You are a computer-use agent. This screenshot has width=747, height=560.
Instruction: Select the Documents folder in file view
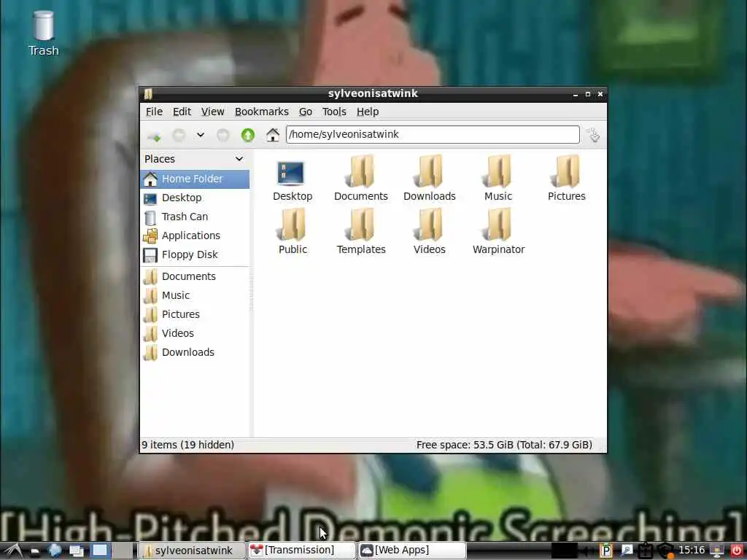coord(360,179)
